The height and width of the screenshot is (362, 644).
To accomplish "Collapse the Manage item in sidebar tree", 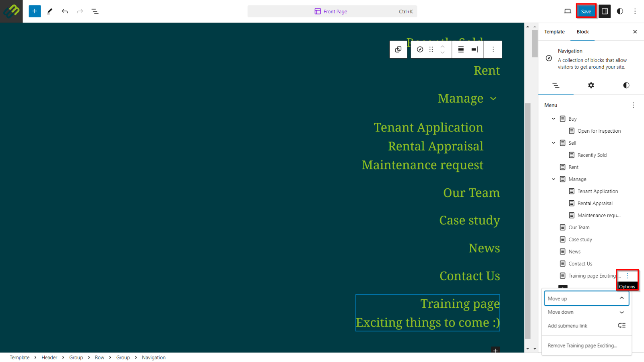I will point(553,179).
